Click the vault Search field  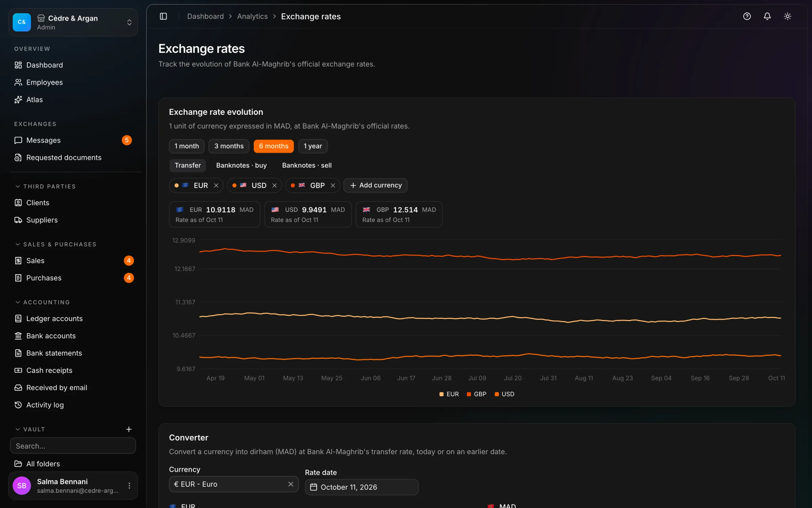tap(73, 446)
